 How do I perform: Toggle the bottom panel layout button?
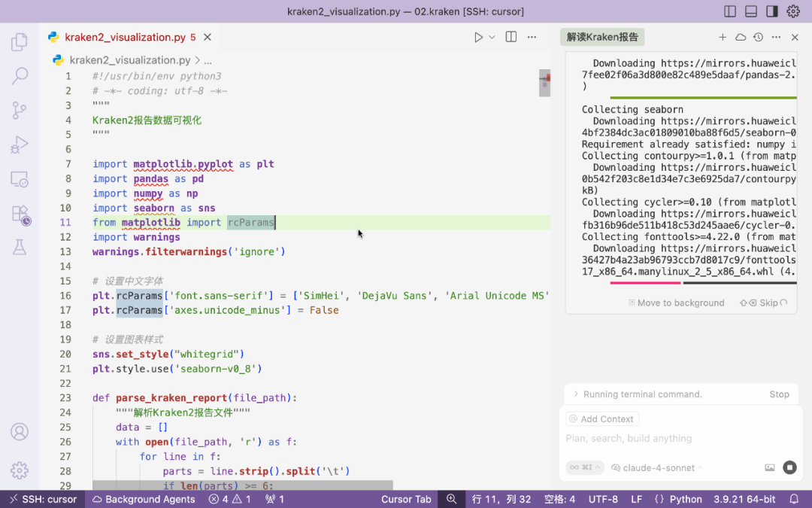[x=751, y=11]
